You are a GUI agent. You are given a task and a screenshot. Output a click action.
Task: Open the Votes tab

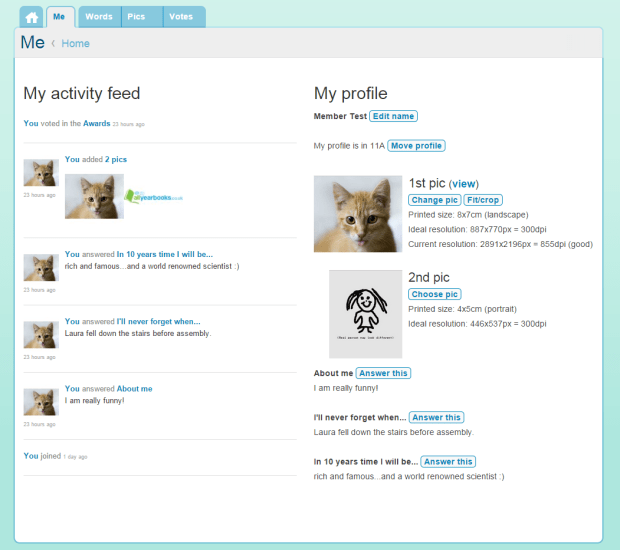pyautogui.click(x=181, y=17)
